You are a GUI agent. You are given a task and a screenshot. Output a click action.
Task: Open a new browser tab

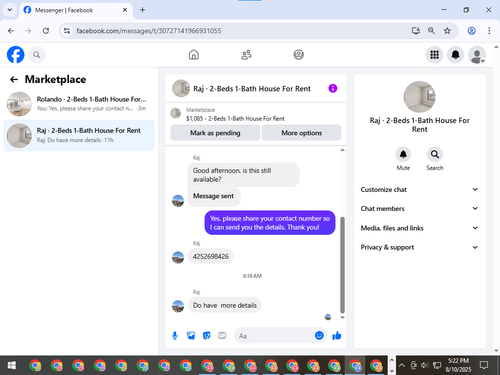[x=142, y=10]
